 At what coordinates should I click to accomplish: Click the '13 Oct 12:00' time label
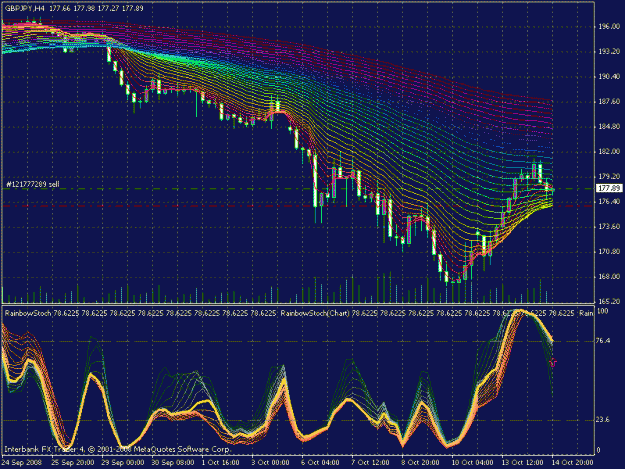click(x=522, y=463)
